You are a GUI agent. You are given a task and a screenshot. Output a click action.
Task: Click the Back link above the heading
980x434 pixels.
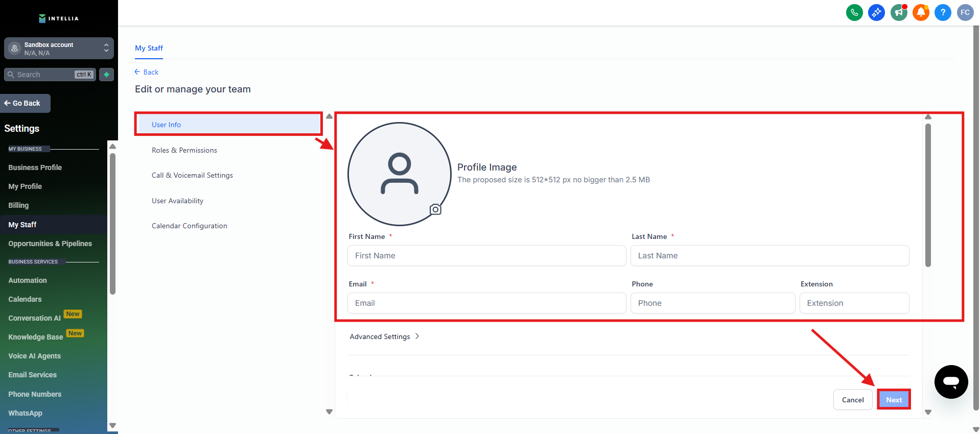point(147,72)
